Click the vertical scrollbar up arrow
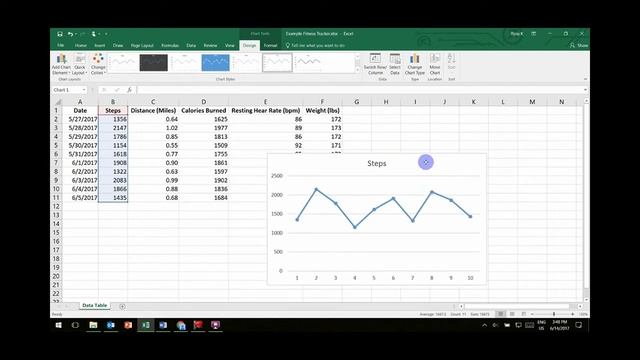Viewport: 640px width, 360px height. coord(586,100)
